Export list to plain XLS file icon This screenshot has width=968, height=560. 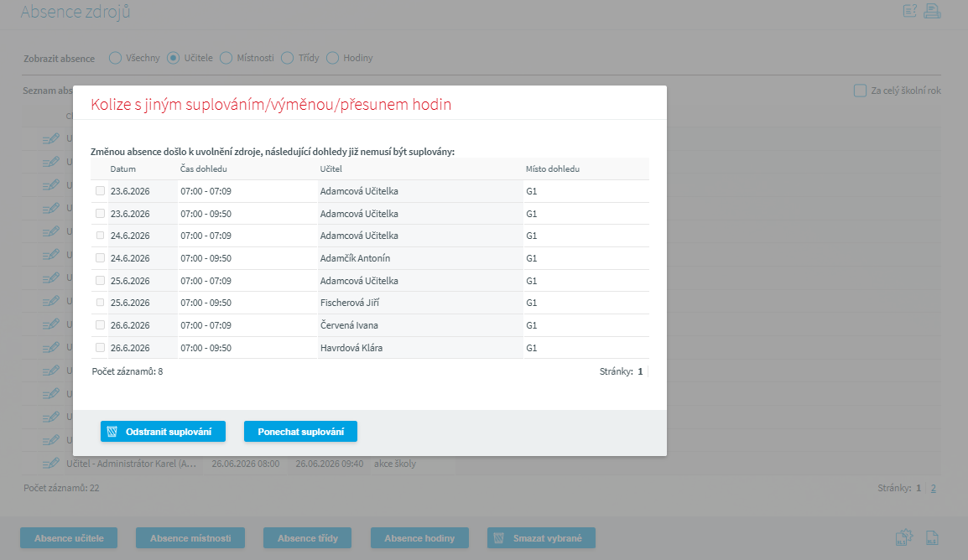(932, 538)
